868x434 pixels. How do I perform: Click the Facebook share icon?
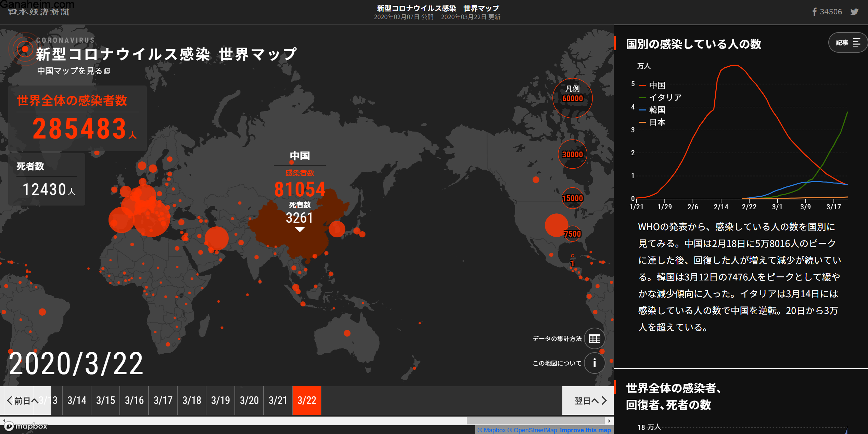tap(814, 12)
